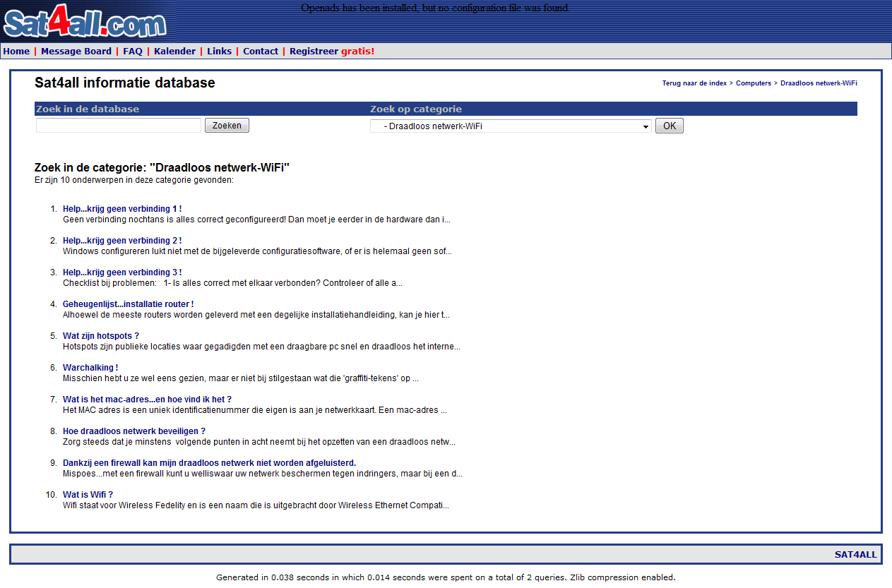Click the description starting 'Het MAC adres is een uniek'
This screenshot has width=892, height=588.
[255, 410]
